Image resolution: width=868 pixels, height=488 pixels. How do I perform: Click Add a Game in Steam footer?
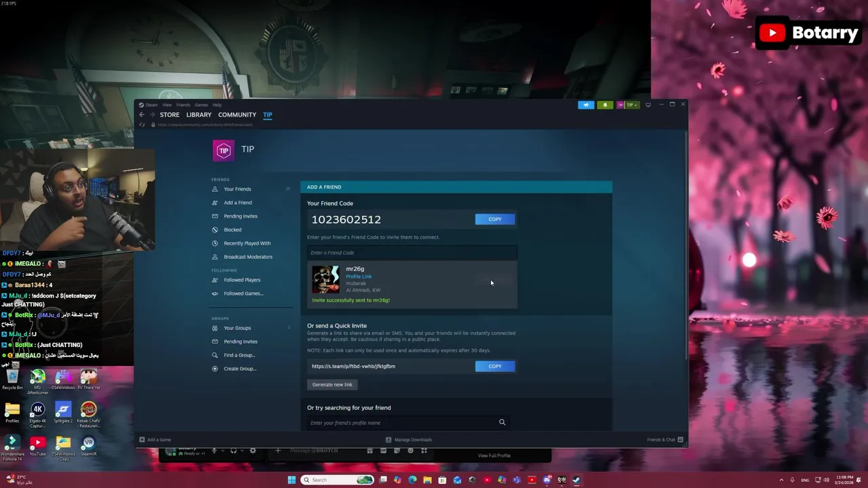click(155, 440)
